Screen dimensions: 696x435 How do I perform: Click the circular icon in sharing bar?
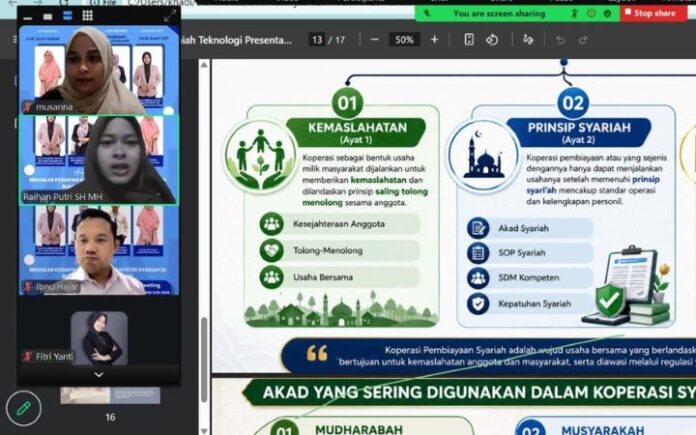click(591, 13)
